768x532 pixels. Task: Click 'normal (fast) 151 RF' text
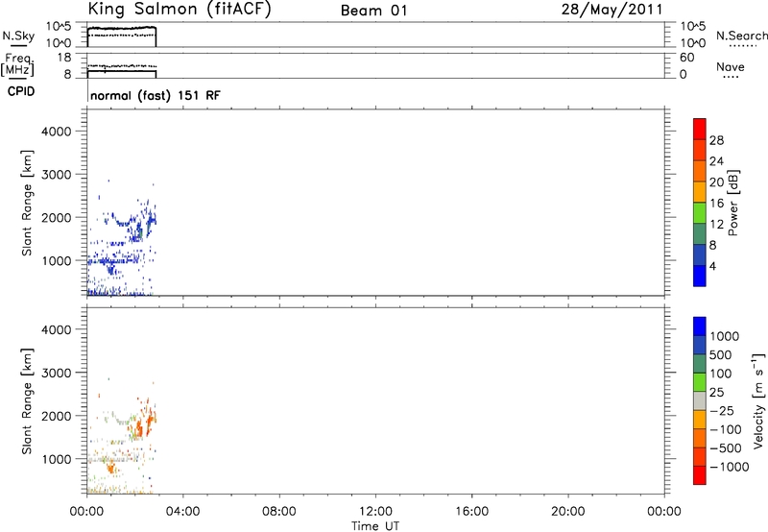(156, 95)
